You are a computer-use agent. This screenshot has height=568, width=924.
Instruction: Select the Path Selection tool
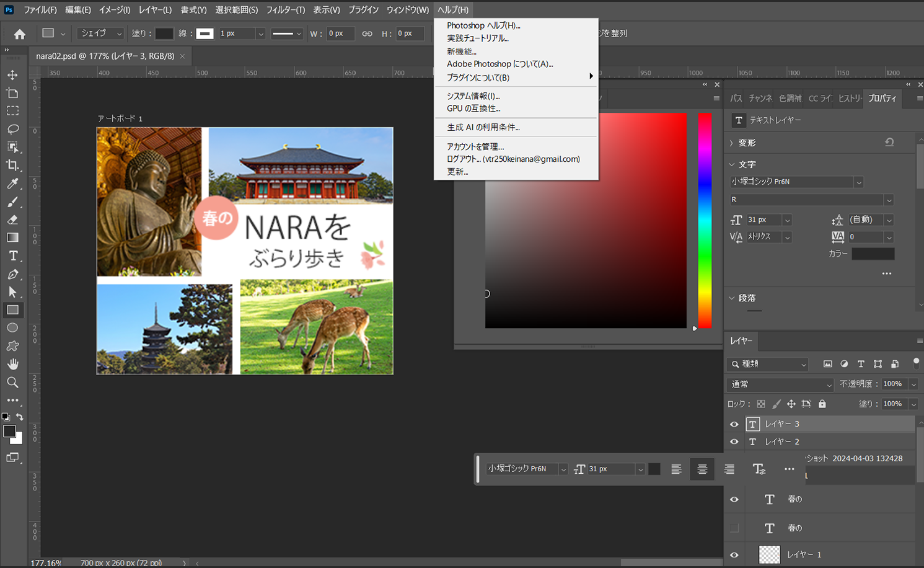pos(12,291)
